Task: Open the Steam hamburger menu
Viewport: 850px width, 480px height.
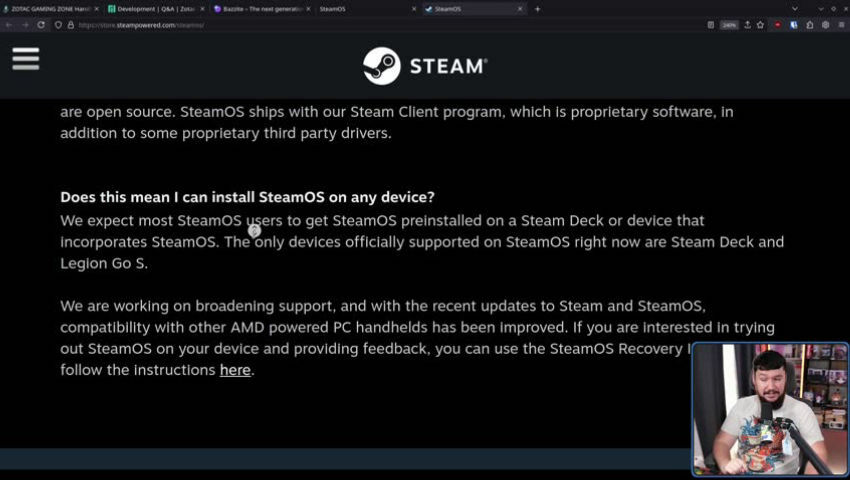Action: click(x=25, y=59)
